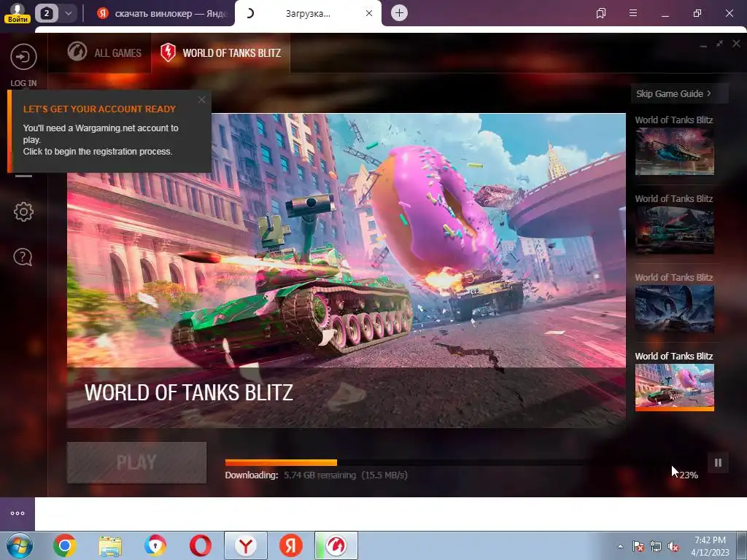Open the taskbar clock showing 7:42 PM
747x560 pixels.
tap(710, 546)
